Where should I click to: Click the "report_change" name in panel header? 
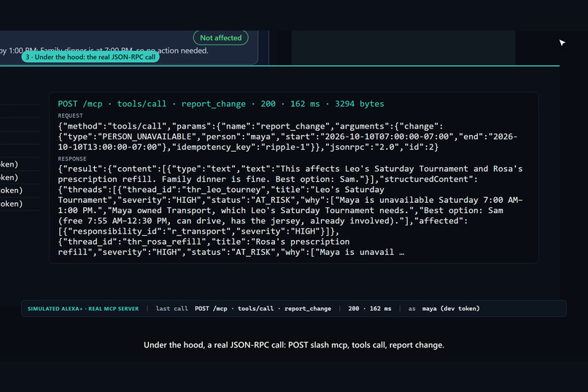[x=213, y=104]
